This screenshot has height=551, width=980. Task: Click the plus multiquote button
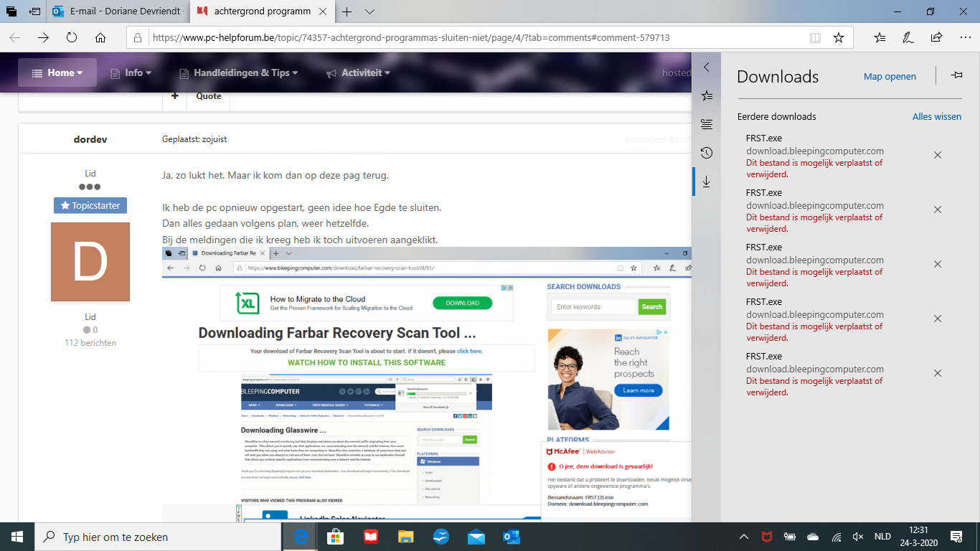[174, 96]
